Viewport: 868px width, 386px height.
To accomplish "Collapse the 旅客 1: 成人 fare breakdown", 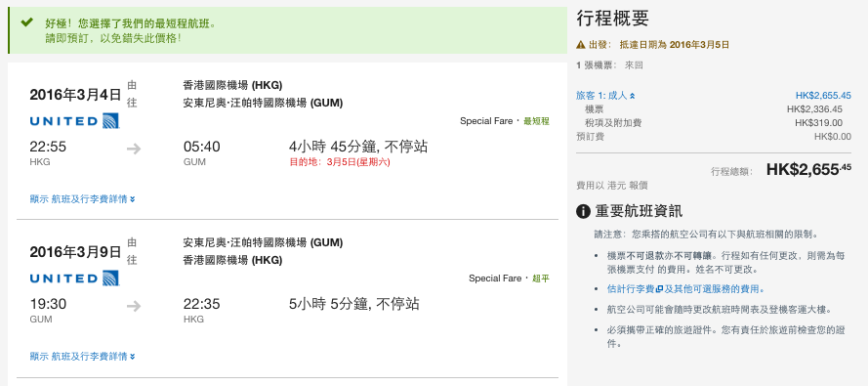I will pos(605,96).
